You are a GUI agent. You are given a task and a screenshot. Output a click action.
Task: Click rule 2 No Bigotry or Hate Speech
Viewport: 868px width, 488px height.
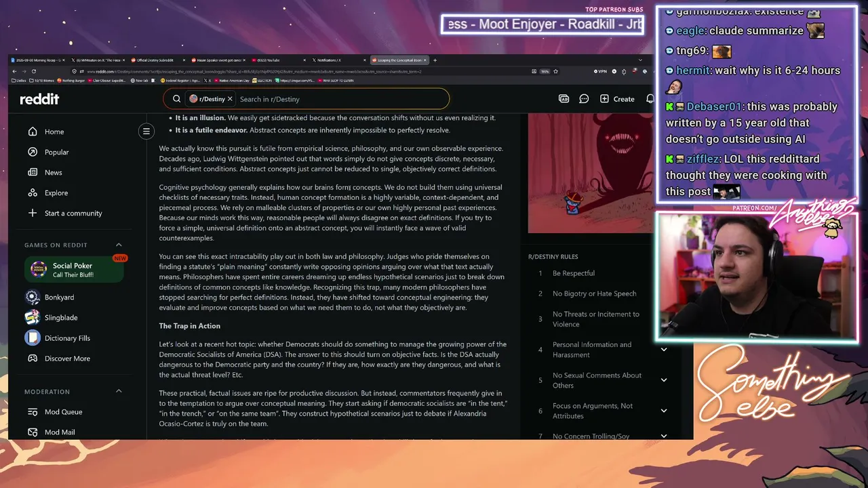pos(594,293)
